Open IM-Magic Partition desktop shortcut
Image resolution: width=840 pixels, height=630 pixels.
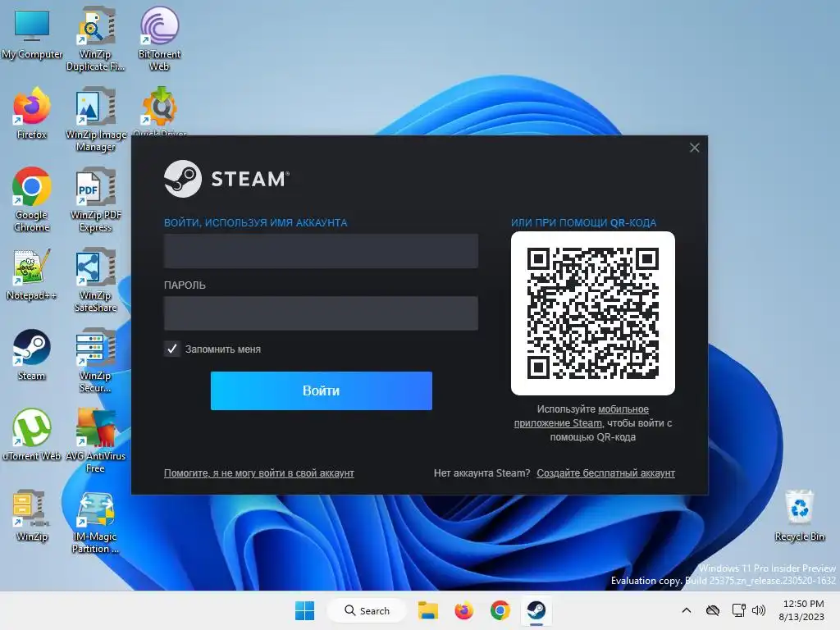pyautogui.click(x=95, y=521)
